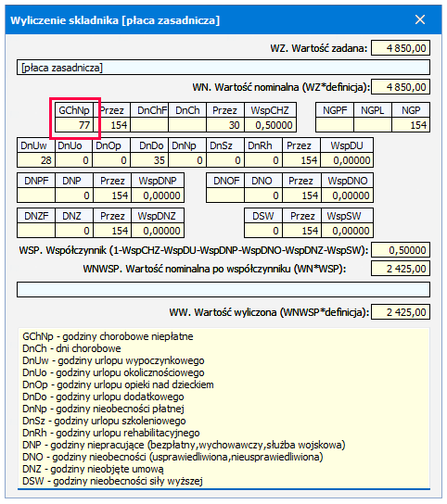Viewport: 447px width, 504px height.
Task: Select the 0,00000 value under WspDU
Action: tap(347, 160)
